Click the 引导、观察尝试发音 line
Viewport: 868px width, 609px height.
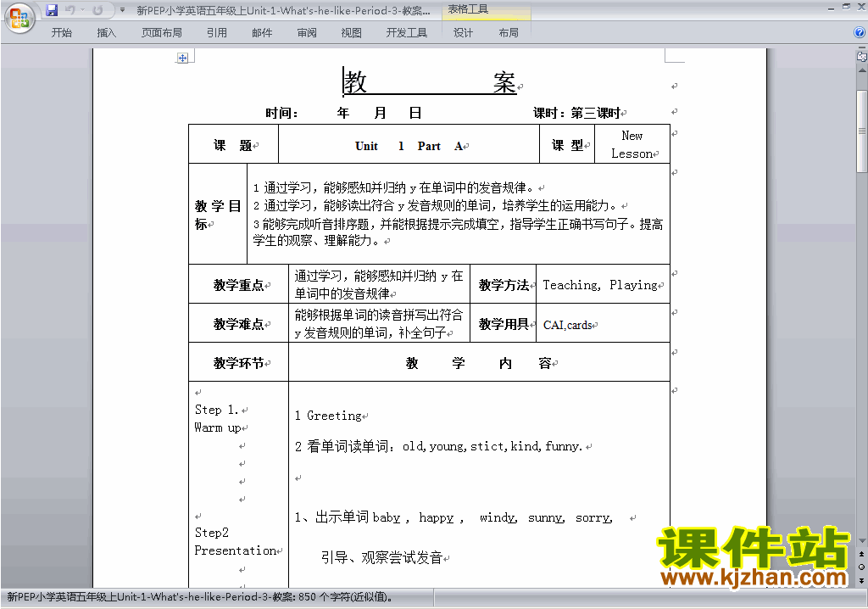382,557
